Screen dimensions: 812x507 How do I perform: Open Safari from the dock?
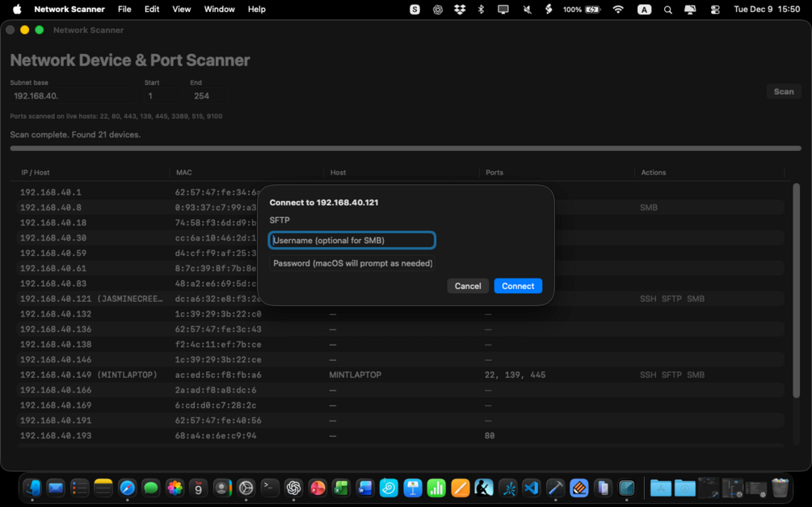(127, 488)
